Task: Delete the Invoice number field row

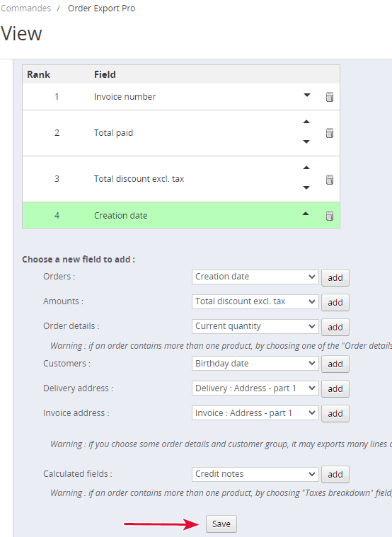Action: click(329, 97)
